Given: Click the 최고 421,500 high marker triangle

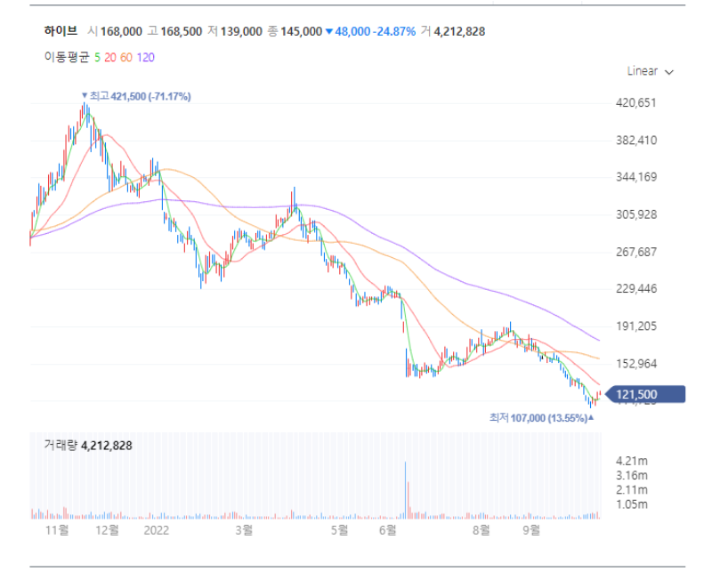Looking at the screenshot, I should [85, 95].
